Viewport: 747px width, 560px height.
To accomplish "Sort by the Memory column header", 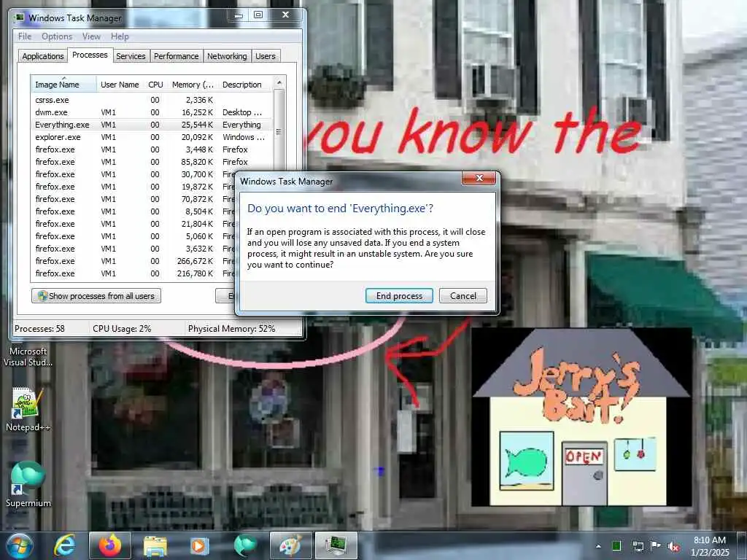I will (x=193, y=85).
